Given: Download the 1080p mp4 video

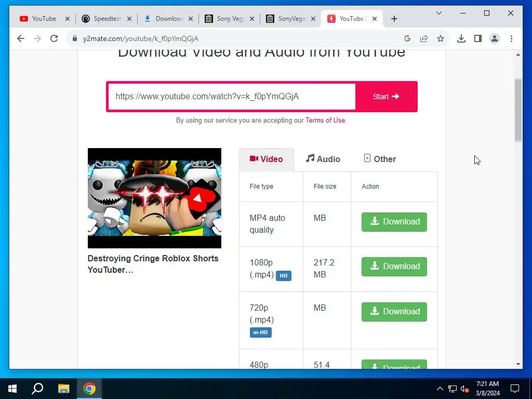Looking at the screenshot, I should click(394, 267).
